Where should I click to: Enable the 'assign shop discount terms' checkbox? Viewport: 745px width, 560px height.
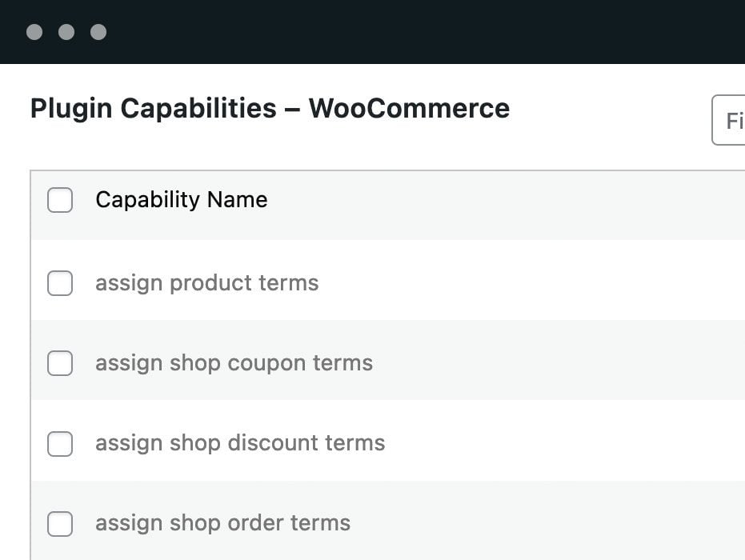[60, 443]
